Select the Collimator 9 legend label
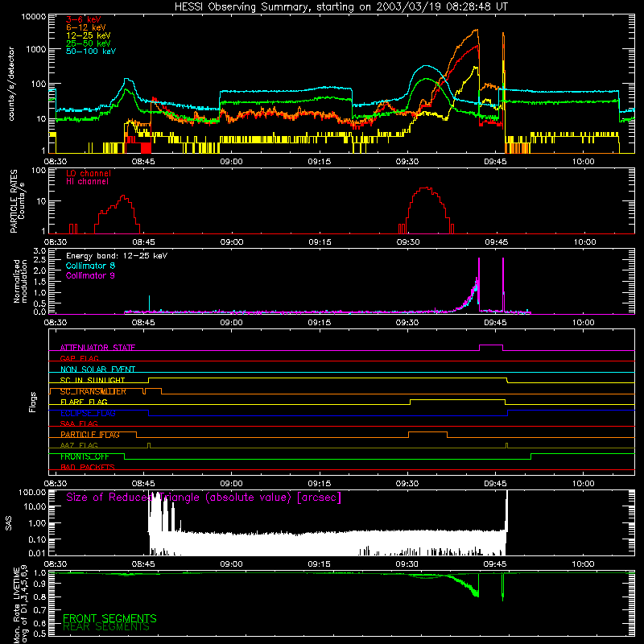 pyautogui.click(x=90, y=275)
